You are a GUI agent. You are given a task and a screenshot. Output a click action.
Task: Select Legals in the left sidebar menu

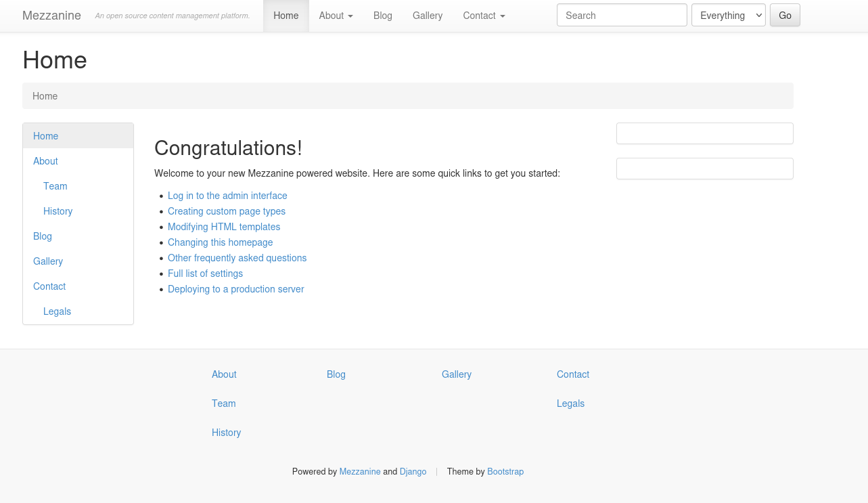57,311
